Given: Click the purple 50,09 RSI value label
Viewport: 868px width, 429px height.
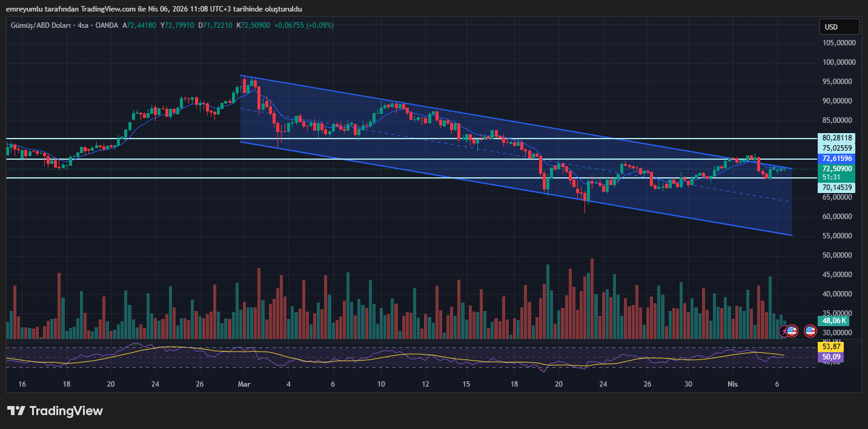Looking at the screenshot, I should (x=830, y=358).
